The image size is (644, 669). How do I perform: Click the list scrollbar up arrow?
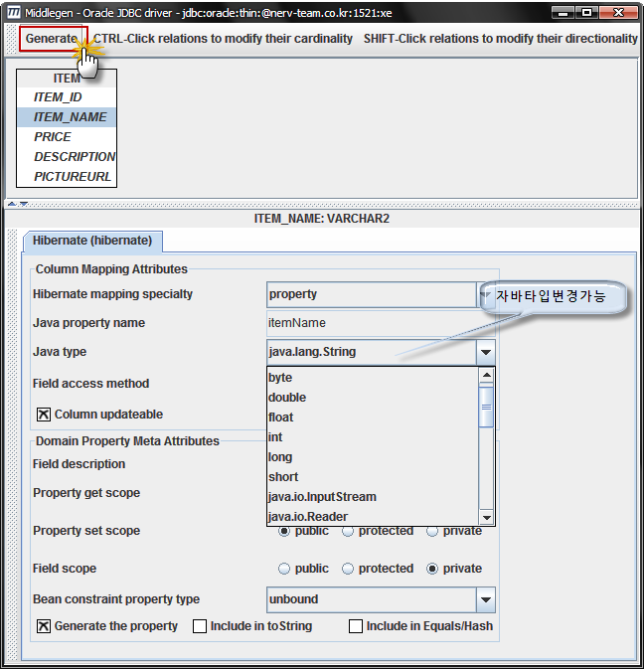click(486, 375)
